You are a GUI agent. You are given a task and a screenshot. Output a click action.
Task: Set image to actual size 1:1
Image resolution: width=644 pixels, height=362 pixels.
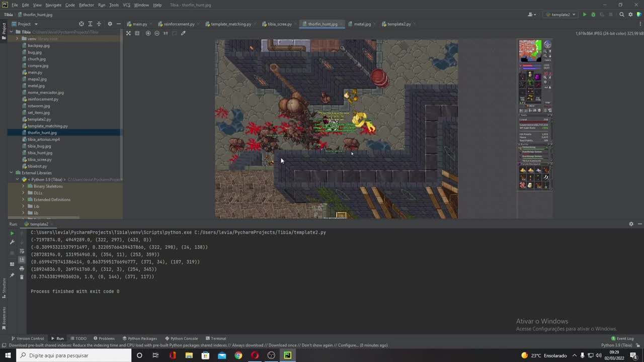point(166,33)
